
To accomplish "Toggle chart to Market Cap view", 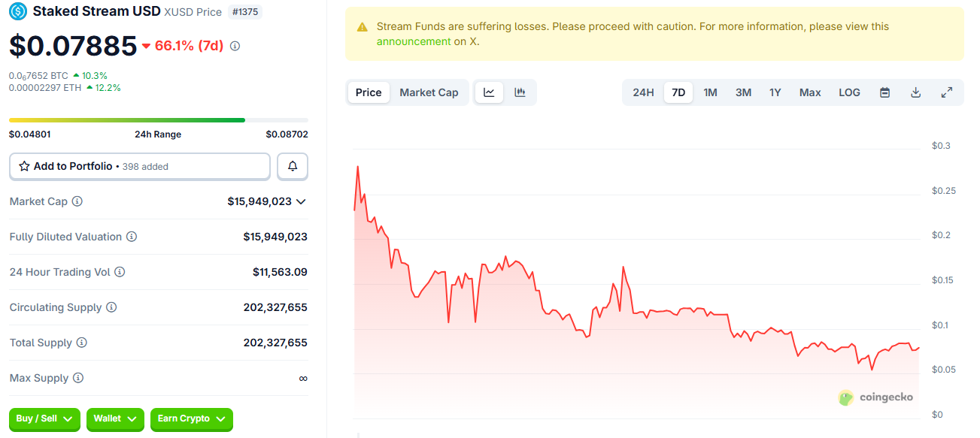I will [429, 92].
